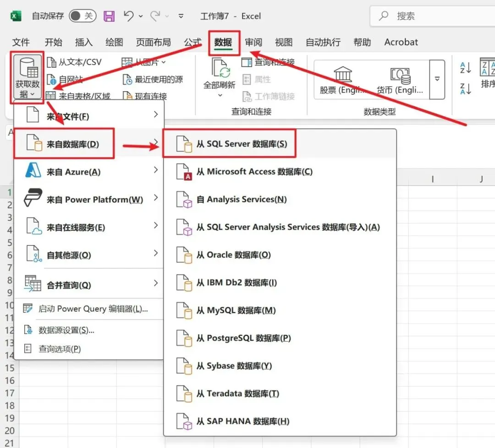Open the 自动执行 tab
This screenshot has width=495, height=448.
coord(323,42)
